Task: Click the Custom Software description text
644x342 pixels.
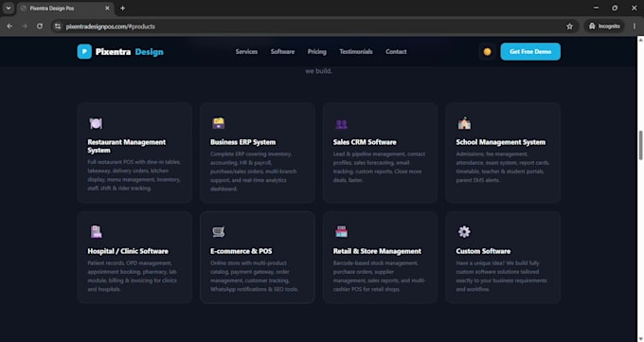Action: 502,277
